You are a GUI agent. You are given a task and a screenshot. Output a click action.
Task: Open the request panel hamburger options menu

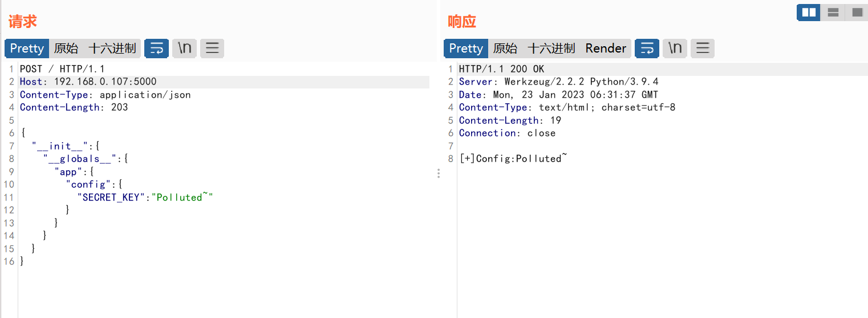tap(212, 49)
